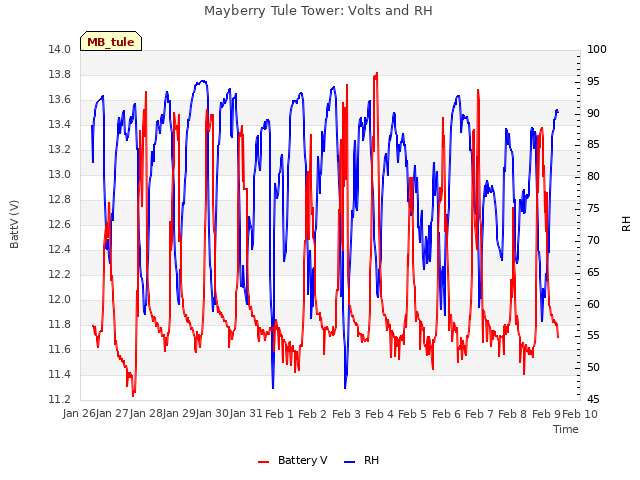Click the chart title 'Mayberry Tule Tower: Volts and RH'
Screen dimensions: 640x480
click(318, 10)
